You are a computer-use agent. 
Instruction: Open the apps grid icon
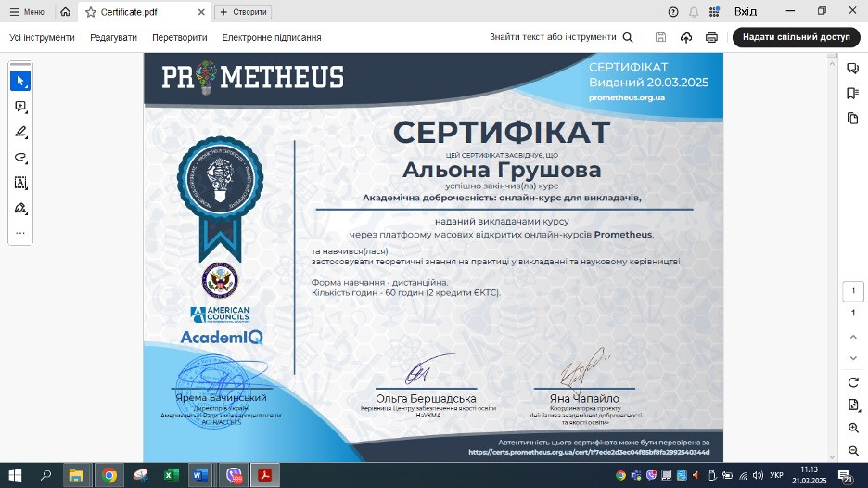(714, 12)
